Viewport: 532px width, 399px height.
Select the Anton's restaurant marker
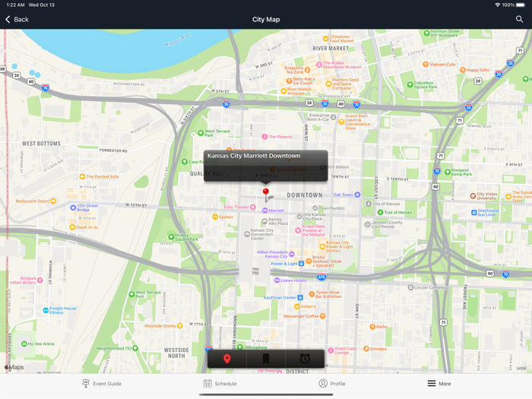(x=296, y=306)
